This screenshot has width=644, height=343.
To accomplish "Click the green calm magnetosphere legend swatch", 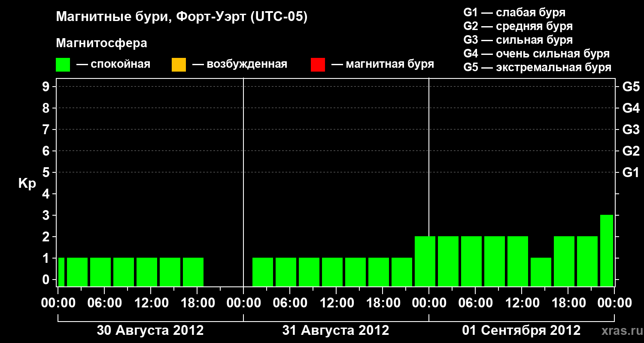I will (x=63, y=65).
